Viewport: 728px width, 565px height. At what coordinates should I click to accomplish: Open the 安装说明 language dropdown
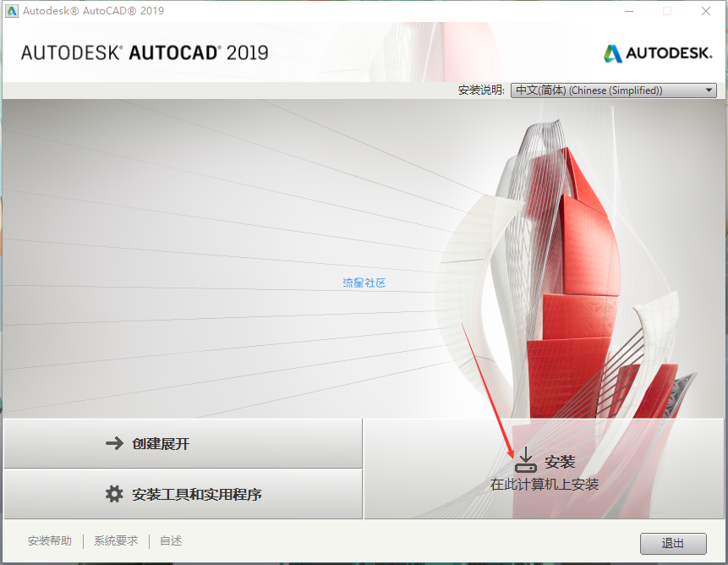pyautogui.click(x=613, y=90)
